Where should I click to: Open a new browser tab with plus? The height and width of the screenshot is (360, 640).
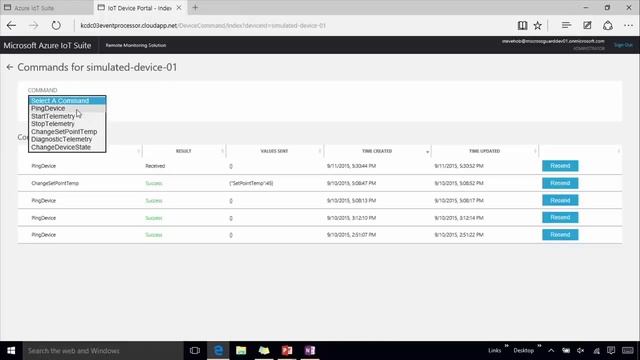click(195, 7)
